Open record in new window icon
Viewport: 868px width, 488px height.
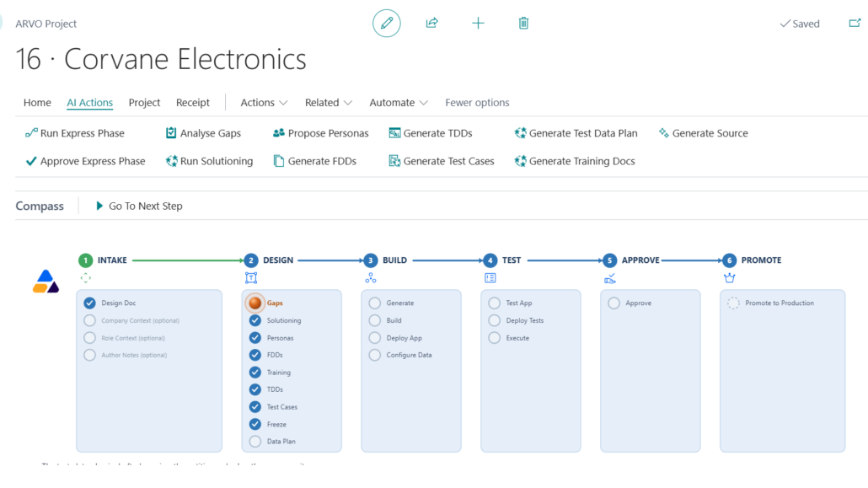click(x=855, y=24)
